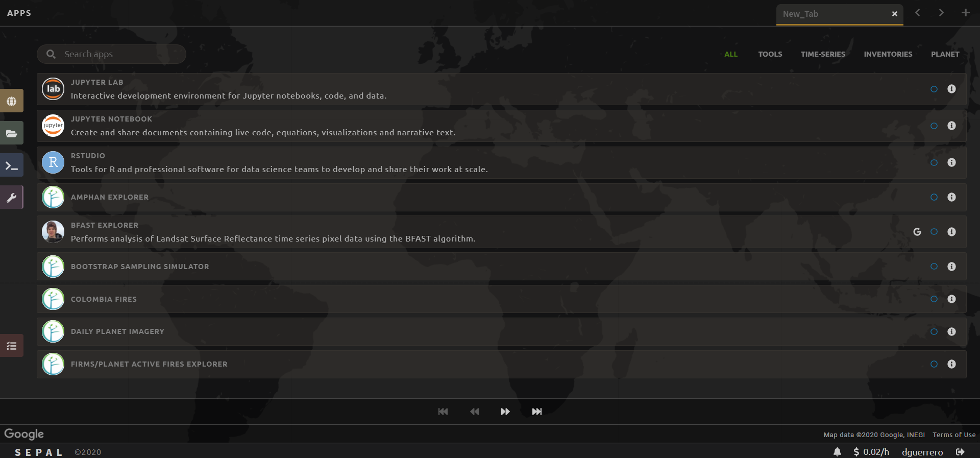Viewport: 980px width, 458px height.
Task: Open the Jupyter Lab app row
Action: click(x=502, y=89)
